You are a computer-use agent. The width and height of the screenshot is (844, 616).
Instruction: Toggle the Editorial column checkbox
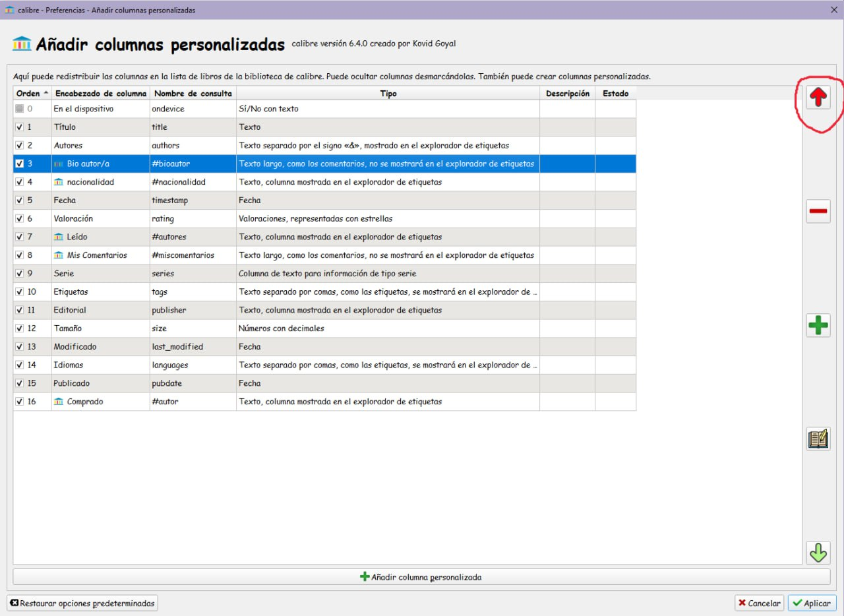(x=20, y=310)
